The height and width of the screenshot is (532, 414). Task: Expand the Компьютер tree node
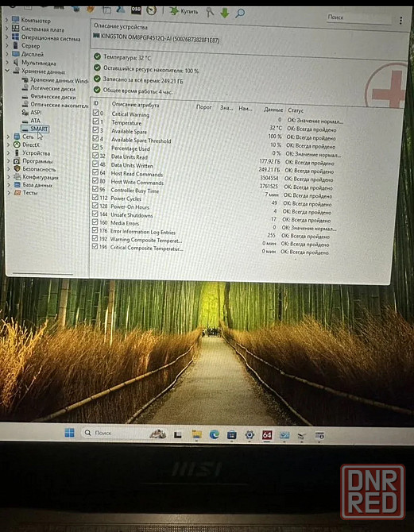[7, 20]
